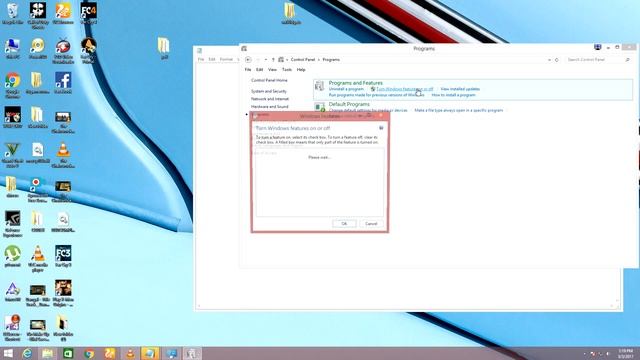This screenshot has height=360, width=640.
Task: Open File Explorer from the taskbar
Action: pyautogui.click(x=47, y=353)
